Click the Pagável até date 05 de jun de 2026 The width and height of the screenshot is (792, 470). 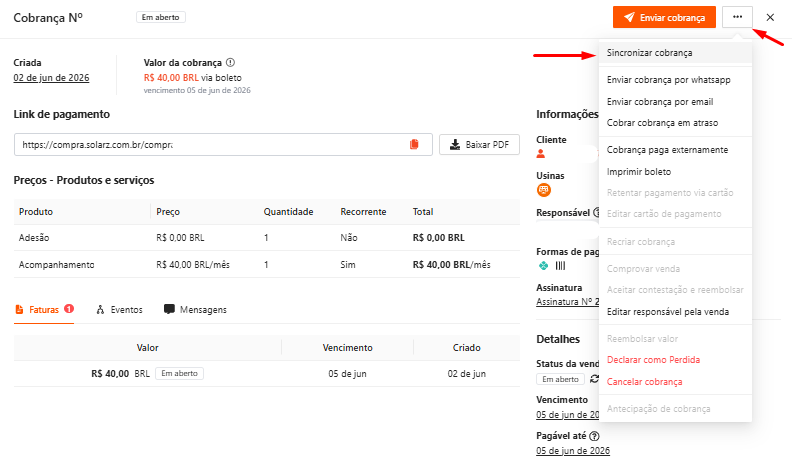pos(573,450)
